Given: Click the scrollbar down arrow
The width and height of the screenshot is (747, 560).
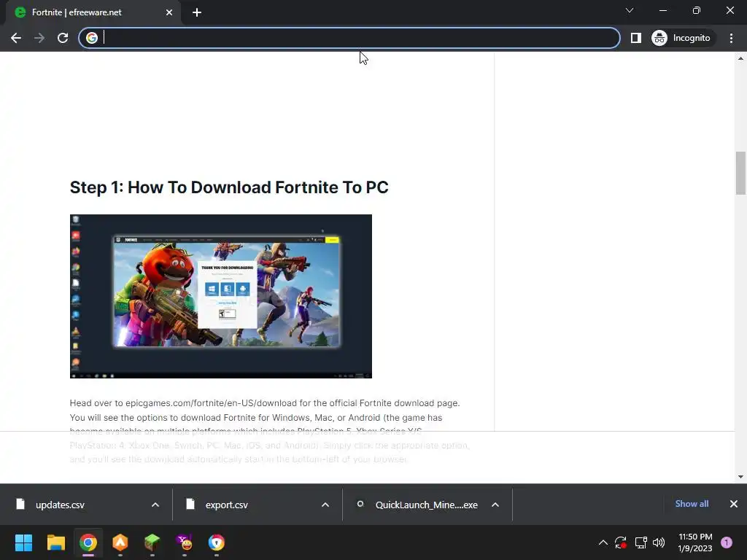Looking at the screenshot, I should point(740,476).
